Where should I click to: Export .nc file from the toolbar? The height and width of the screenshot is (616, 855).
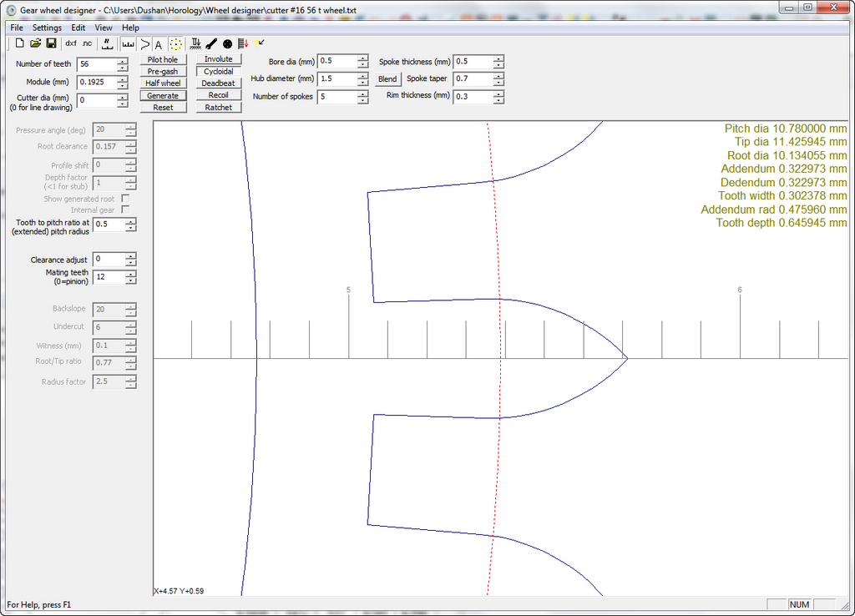point(87,43)
